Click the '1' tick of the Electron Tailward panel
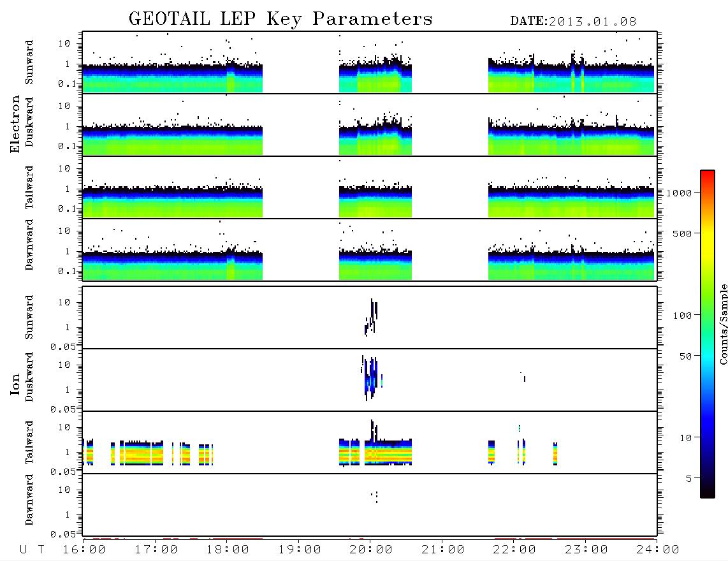Image resolution: width=728 pixels, height=561 pixels. (x=68, y=189)
